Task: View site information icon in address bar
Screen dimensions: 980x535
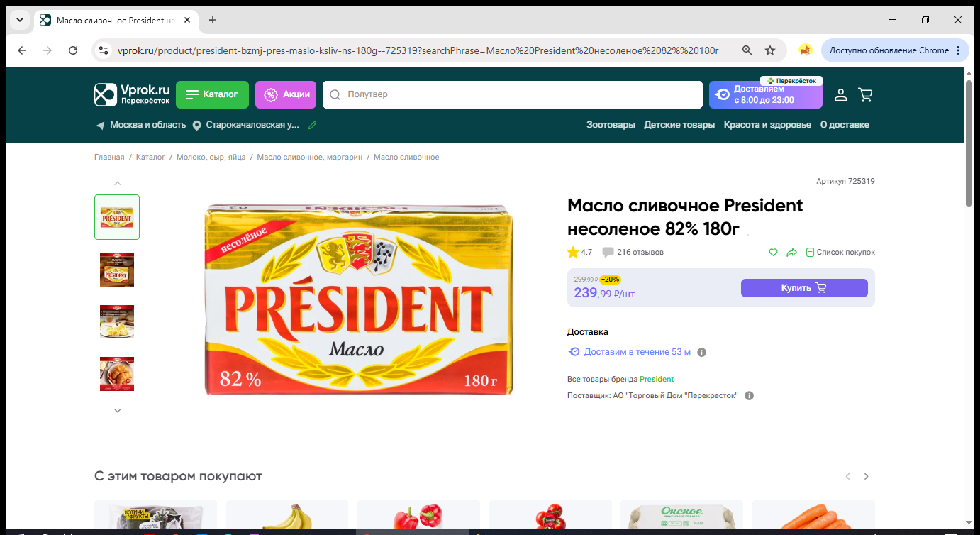Action: click(x=104, y=50)
